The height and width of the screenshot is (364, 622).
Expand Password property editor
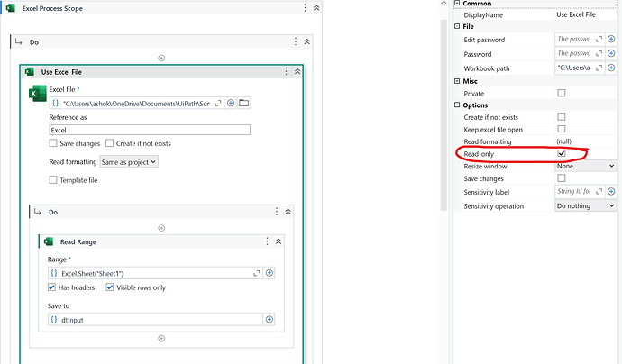pyautogui.click(x=599, y=53)
